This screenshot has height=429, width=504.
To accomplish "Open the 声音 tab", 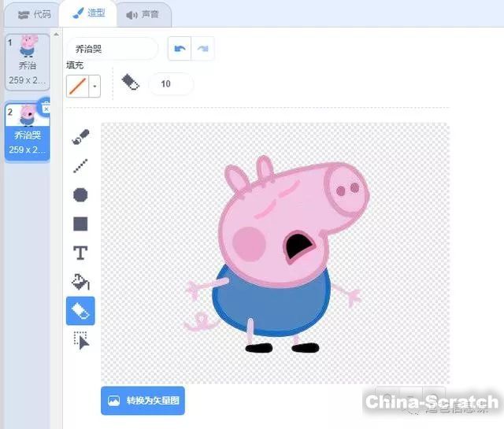I will 143,14.
